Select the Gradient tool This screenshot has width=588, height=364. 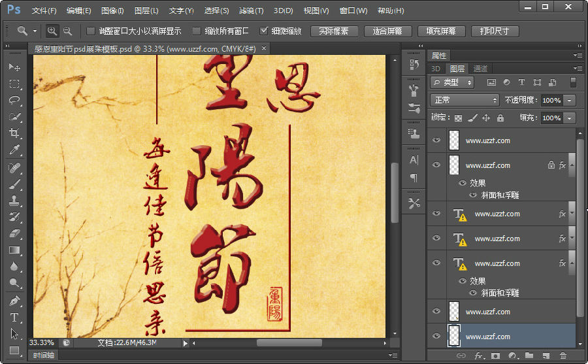tap(14, 250)
